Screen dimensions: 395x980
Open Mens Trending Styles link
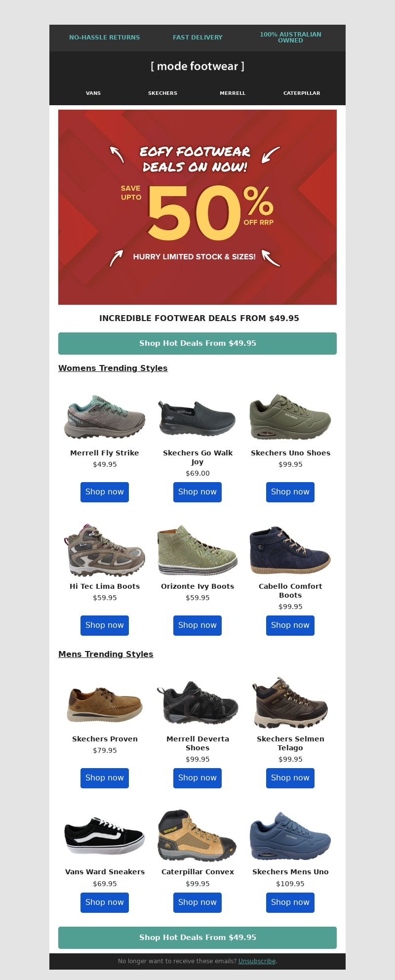(106, 654)
